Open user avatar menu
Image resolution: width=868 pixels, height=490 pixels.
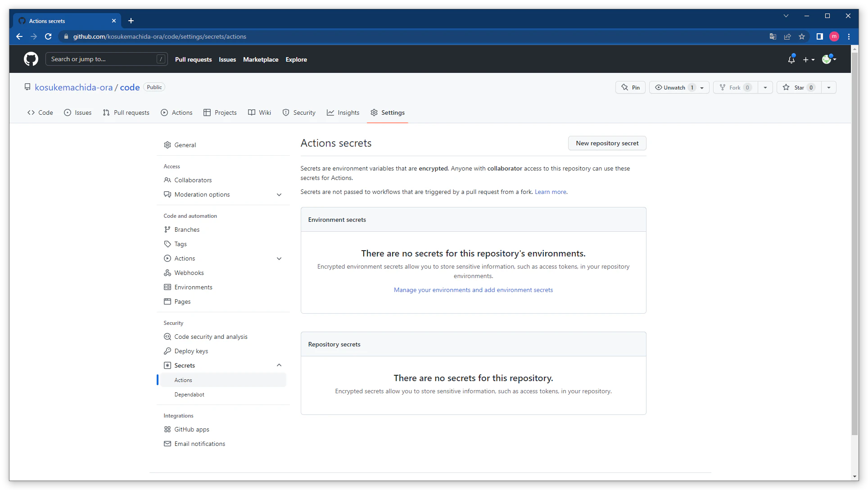coord(829,59)
